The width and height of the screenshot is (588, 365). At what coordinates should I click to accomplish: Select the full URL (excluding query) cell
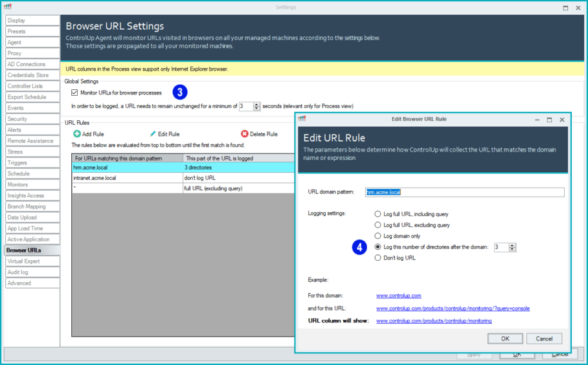click(x=239, y=188)
